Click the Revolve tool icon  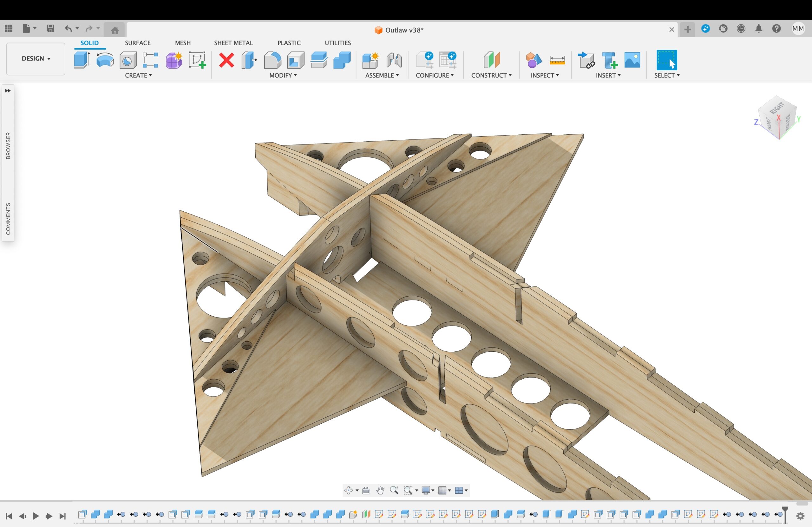click(x=105, y=60)
